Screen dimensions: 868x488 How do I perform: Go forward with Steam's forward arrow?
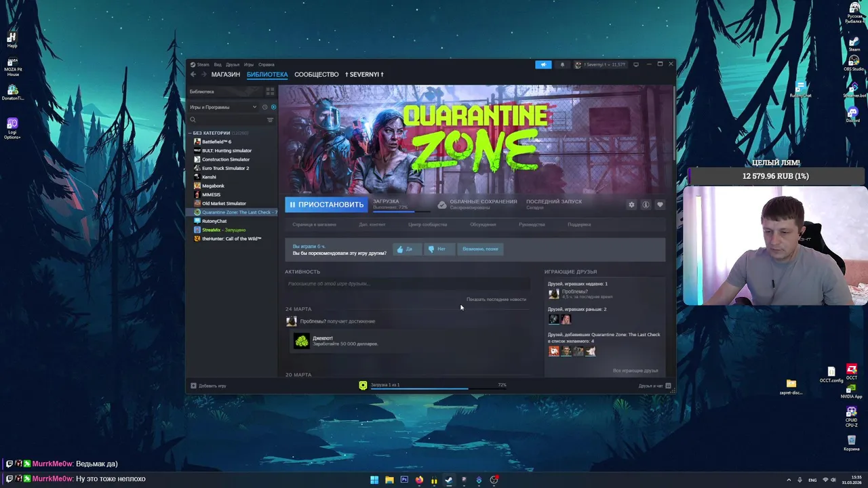tap(203, 75)
